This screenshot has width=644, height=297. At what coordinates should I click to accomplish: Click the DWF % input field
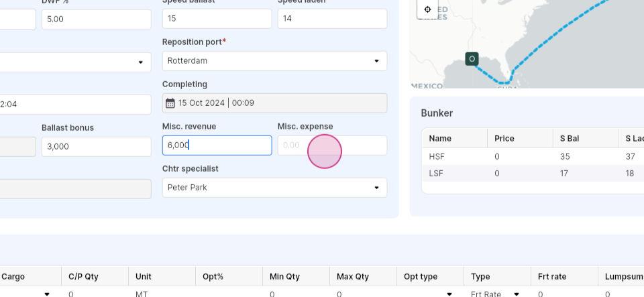96,19
